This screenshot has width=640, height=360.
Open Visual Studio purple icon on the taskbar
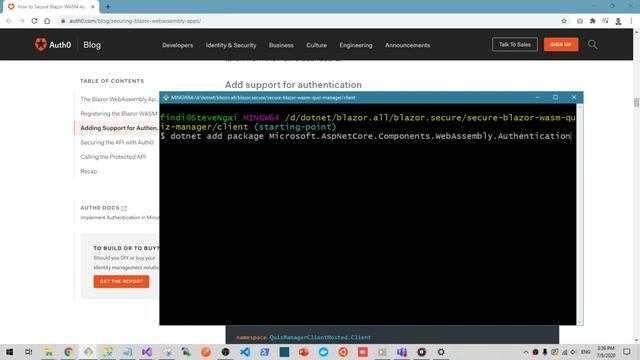[147, 352]
